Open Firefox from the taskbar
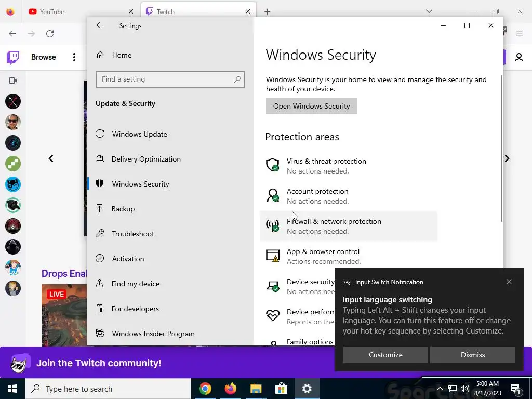 click(231, 389)
